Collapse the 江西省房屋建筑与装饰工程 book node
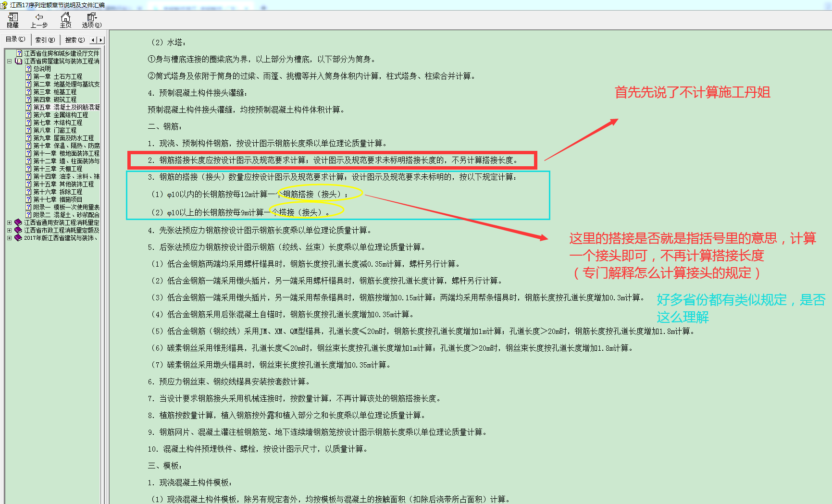The image size is (832, 504). pos(9,61)
